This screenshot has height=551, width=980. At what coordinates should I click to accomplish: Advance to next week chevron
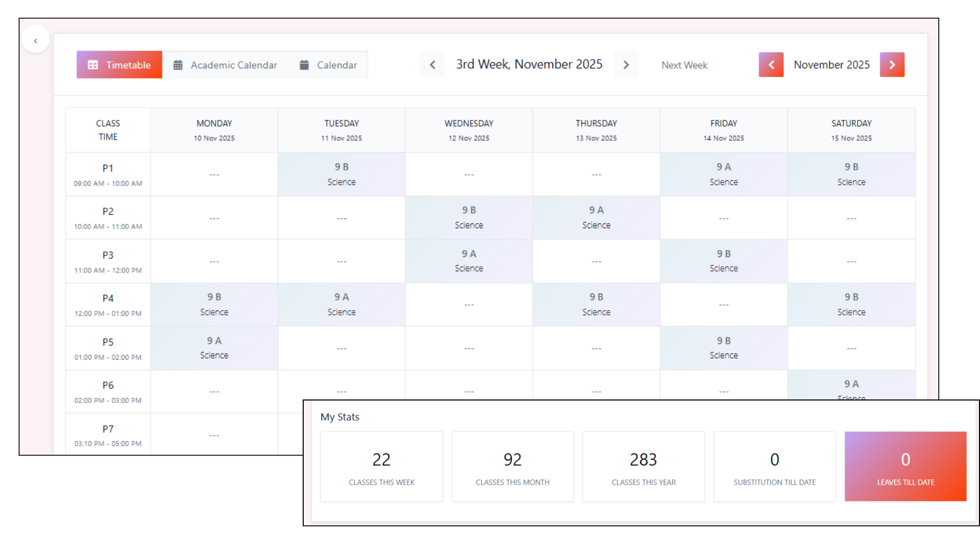click(626, 65)
